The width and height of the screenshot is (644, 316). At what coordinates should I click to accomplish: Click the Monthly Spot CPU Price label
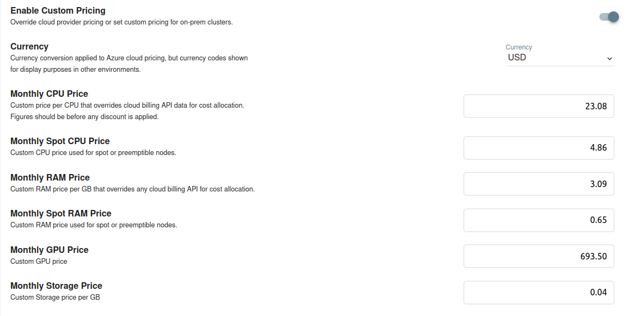point(60,141)
